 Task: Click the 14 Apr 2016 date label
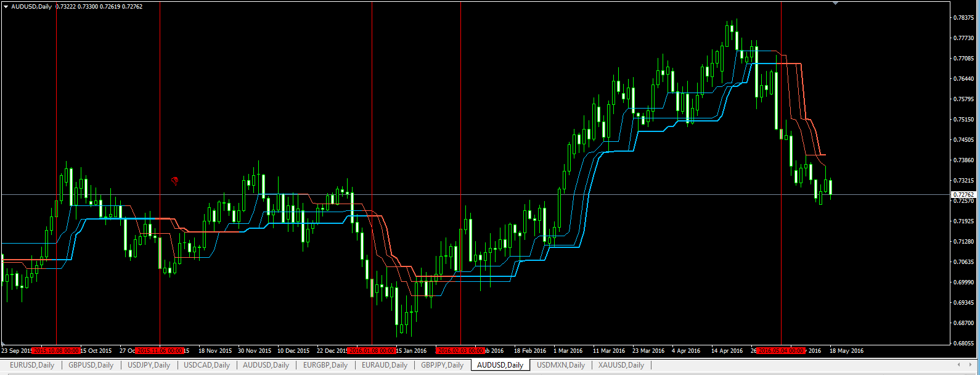tap(727, 350)
